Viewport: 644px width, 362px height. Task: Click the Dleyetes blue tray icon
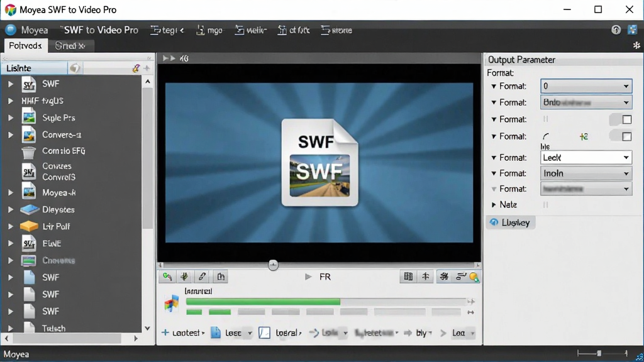coord(29,210)
